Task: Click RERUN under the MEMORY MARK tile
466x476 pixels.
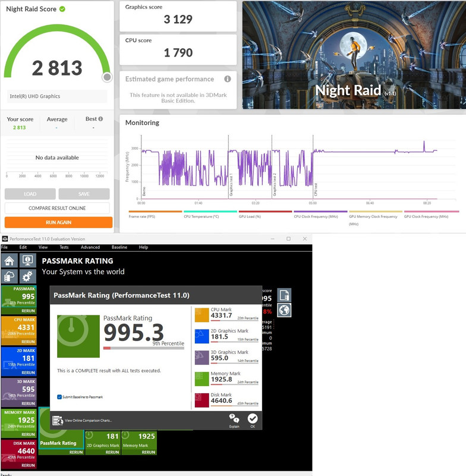Action: pos(28,434)
